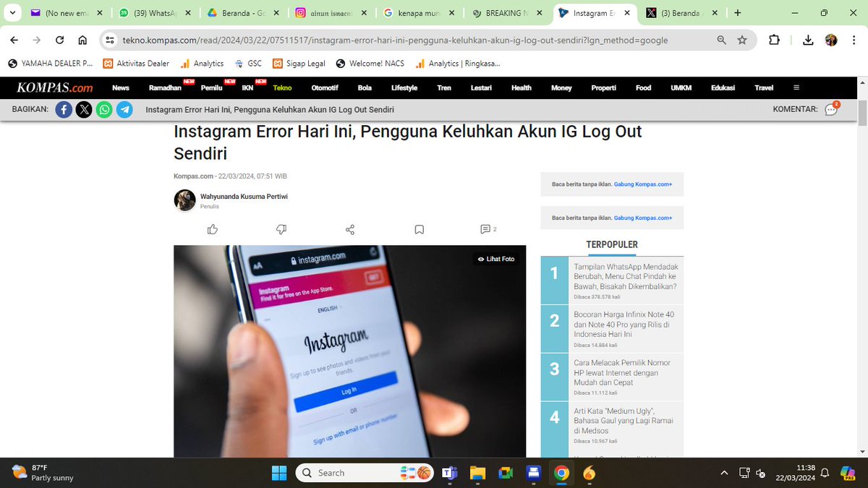Click the first Gabung Kompas.com+ link
868x488 pixels.
[643, 184]
